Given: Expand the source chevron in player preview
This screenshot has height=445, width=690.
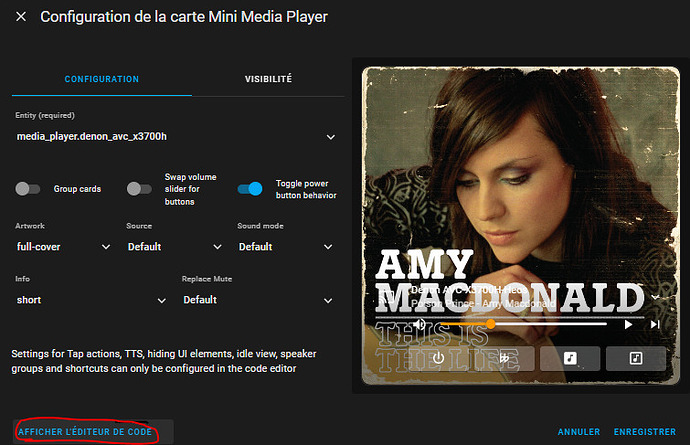Looking at the screenshot, I should (x=655, y=297).
